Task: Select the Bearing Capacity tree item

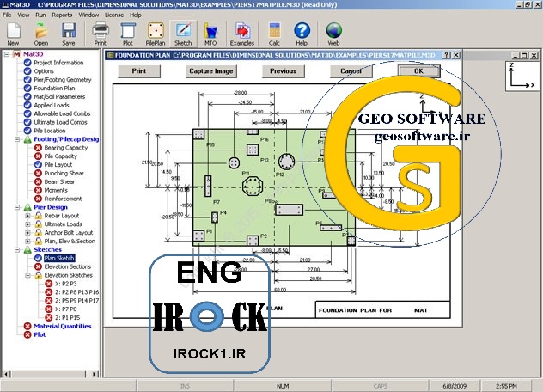Action: click(61, 148)
